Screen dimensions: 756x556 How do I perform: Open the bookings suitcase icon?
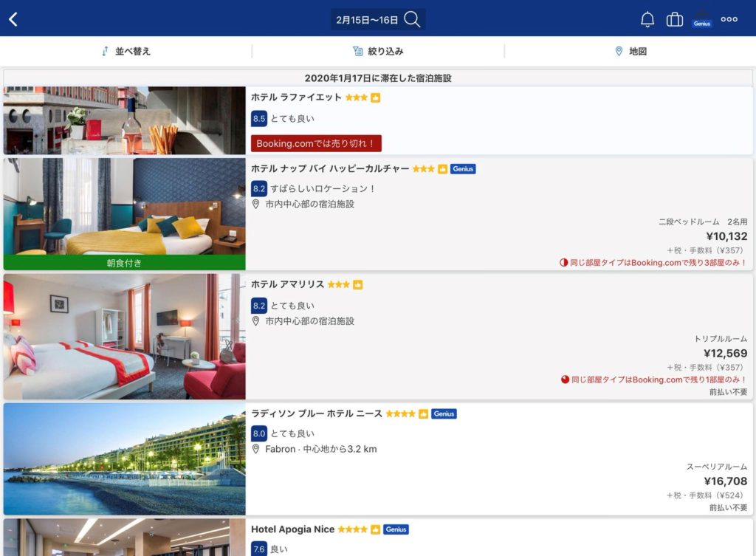coord(674,20)
